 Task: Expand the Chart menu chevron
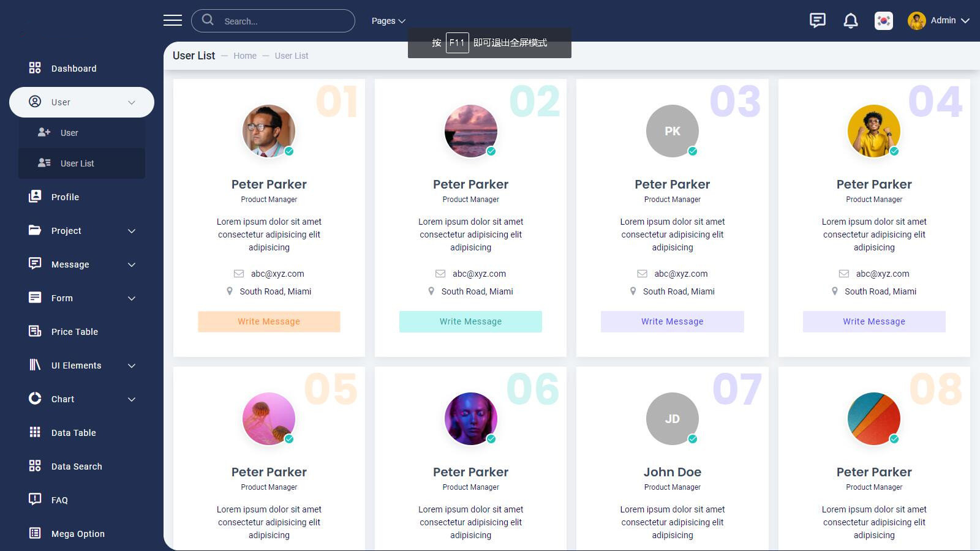point(132,399)
